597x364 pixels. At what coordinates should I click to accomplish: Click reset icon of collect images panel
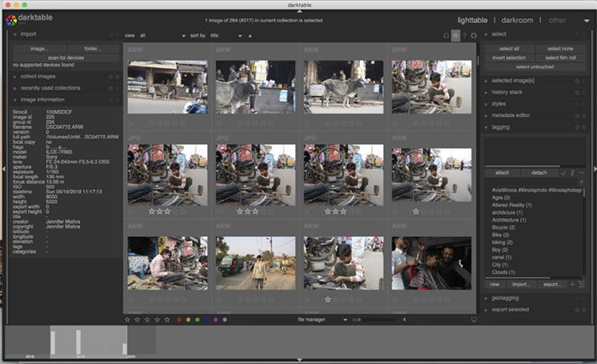110,77
